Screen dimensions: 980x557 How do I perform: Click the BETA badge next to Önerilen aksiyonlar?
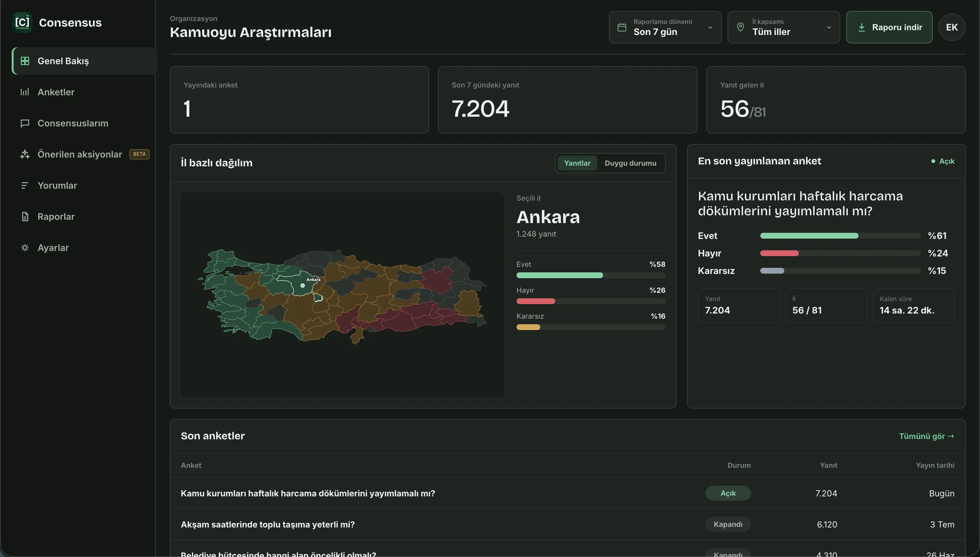point(139,154)
